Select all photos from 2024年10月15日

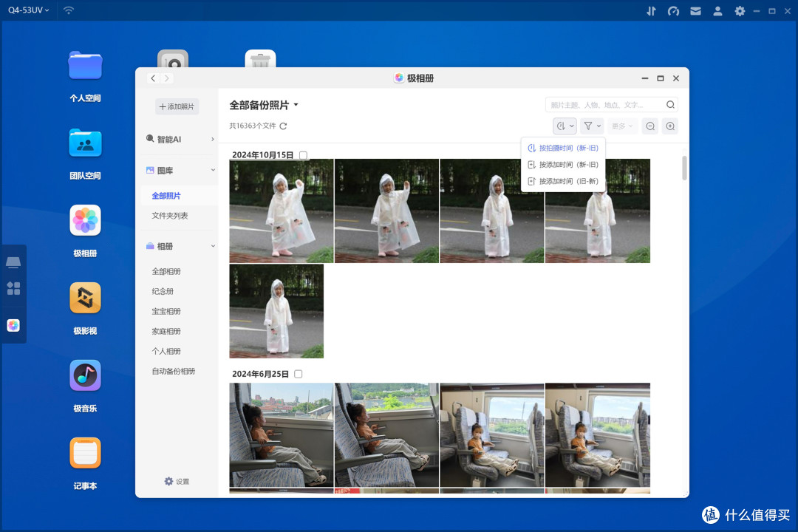coord(304,154)
